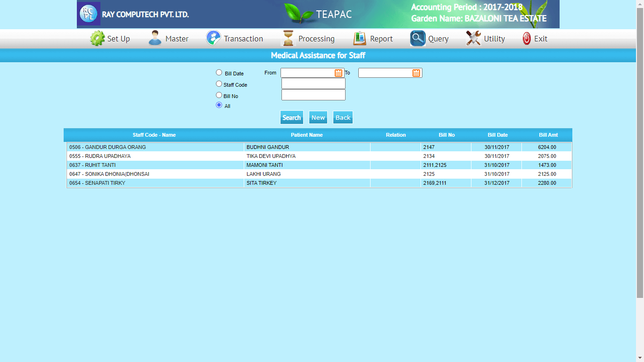Screen dimensions: 644x362
Task: Focus the Staff Code text field
Action: 314,83
